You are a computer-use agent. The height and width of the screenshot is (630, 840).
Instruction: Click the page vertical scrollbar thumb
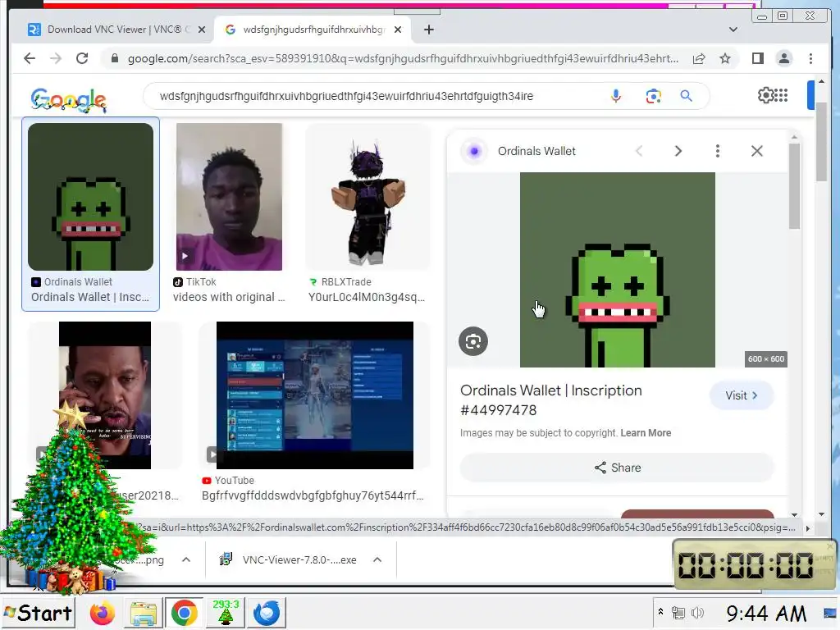coord(821,142)
